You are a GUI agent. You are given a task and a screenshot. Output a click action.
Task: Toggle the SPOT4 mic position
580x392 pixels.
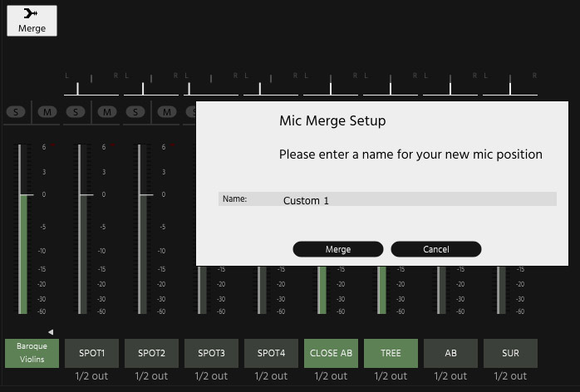271,353
